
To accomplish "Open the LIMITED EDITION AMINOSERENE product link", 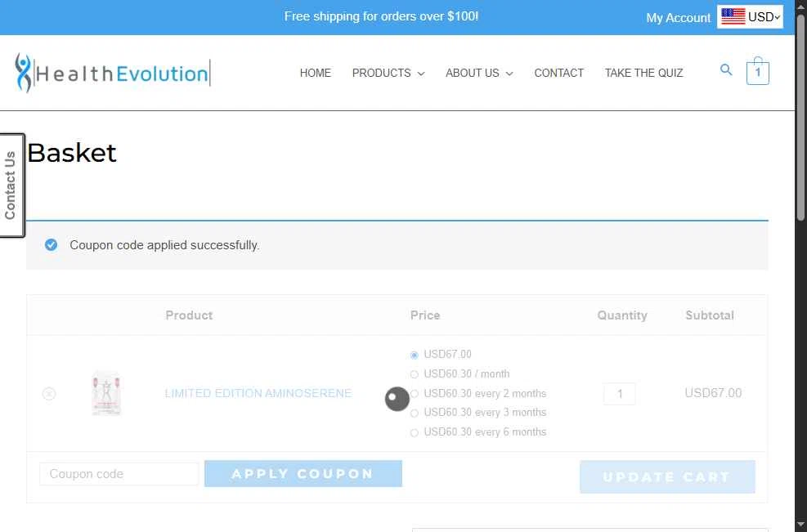I will (258, 393).
